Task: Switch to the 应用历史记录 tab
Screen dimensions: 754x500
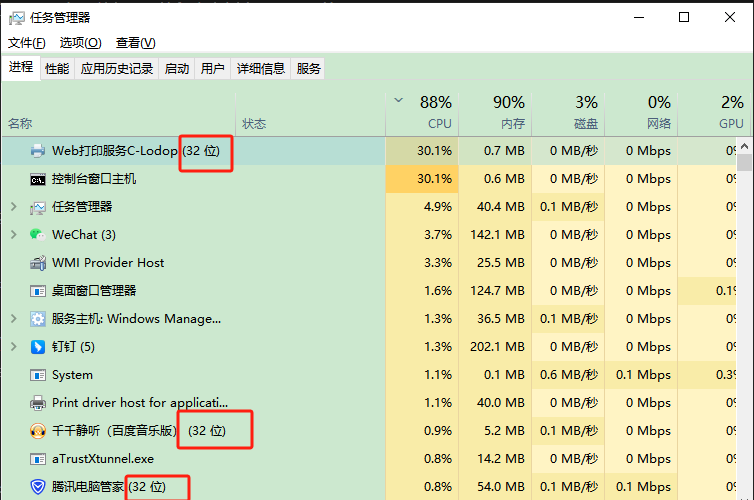Action: pos(117,68)
